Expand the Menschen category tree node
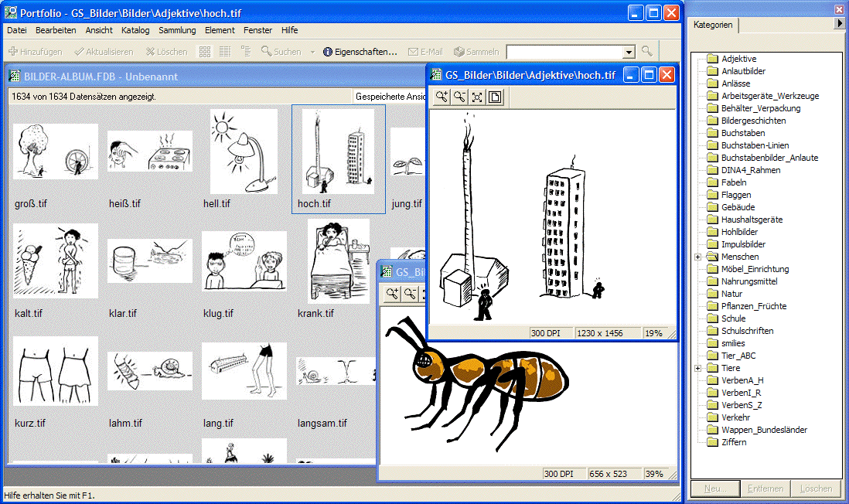 (x=698, y=257)
